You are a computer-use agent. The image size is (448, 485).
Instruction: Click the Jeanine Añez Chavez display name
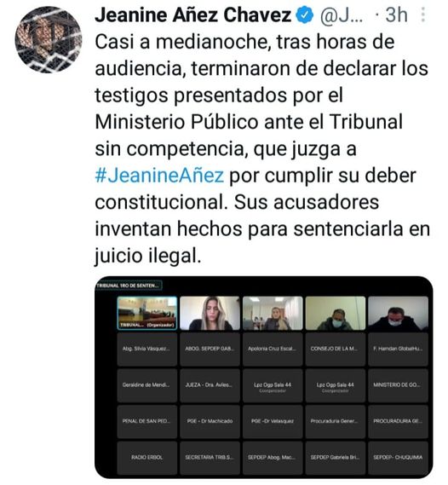[x=193, y=14]
